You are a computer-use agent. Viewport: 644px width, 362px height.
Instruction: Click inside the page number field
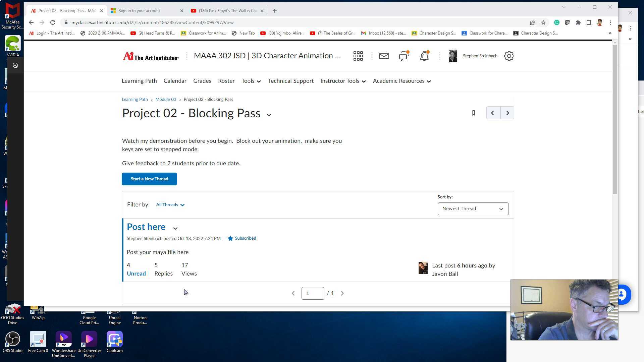click(x=312, y=293)
